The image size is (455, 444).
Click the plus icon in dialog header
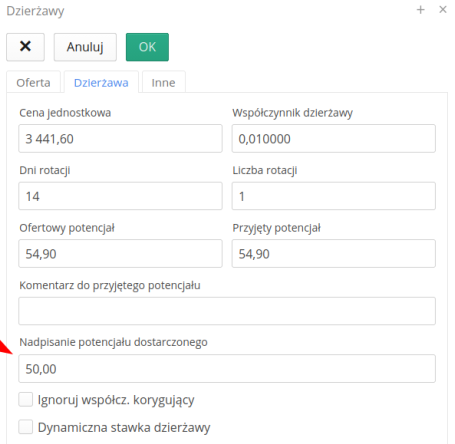point(421,10)
